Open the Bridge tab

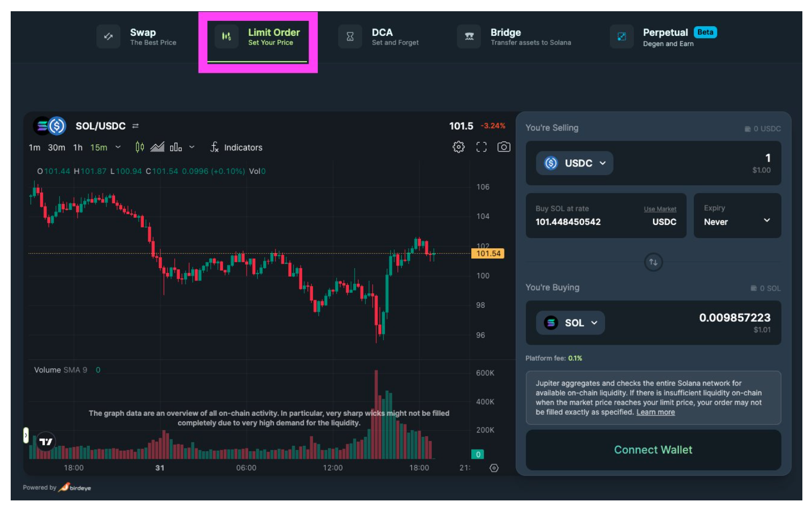[x=514, y=37]
